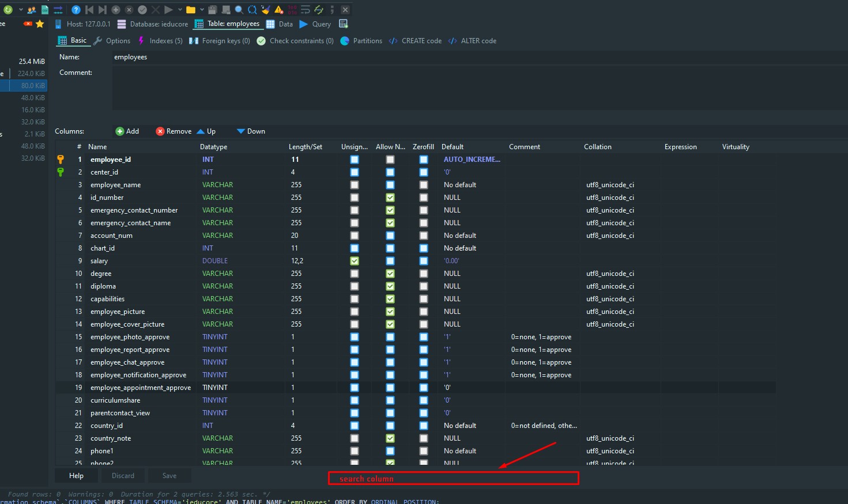
Task: Click AUTO_INCREMENT default cell for employee_id
Action: pos(472,160)
